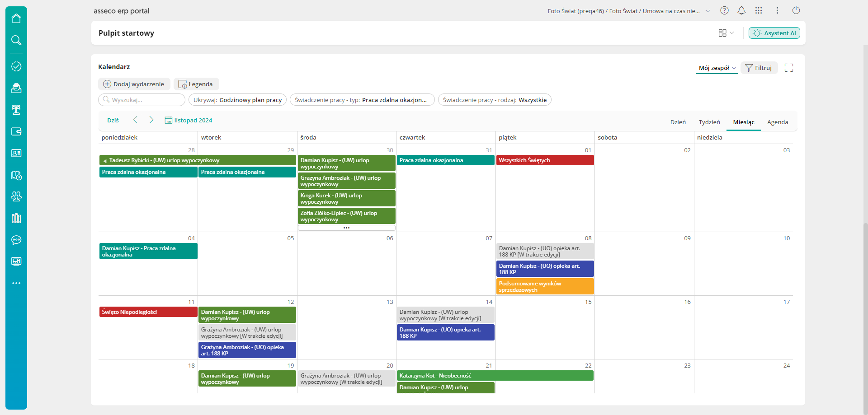Open the Świadczenie pracy - typ filter
Screen dimensions: 868x415
click(x=362, y=100)
